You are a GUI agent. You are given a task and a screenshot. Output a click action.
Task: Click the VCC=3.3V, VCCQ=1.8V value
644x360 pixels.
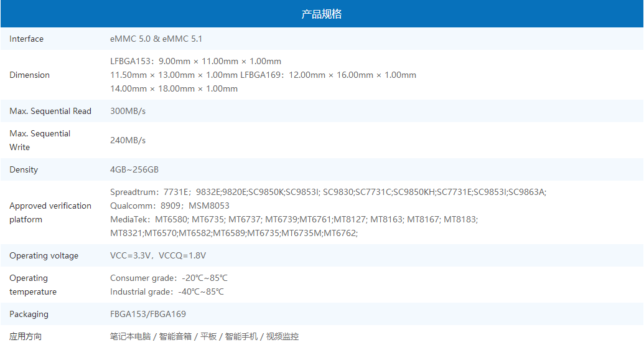click(158, 255)
